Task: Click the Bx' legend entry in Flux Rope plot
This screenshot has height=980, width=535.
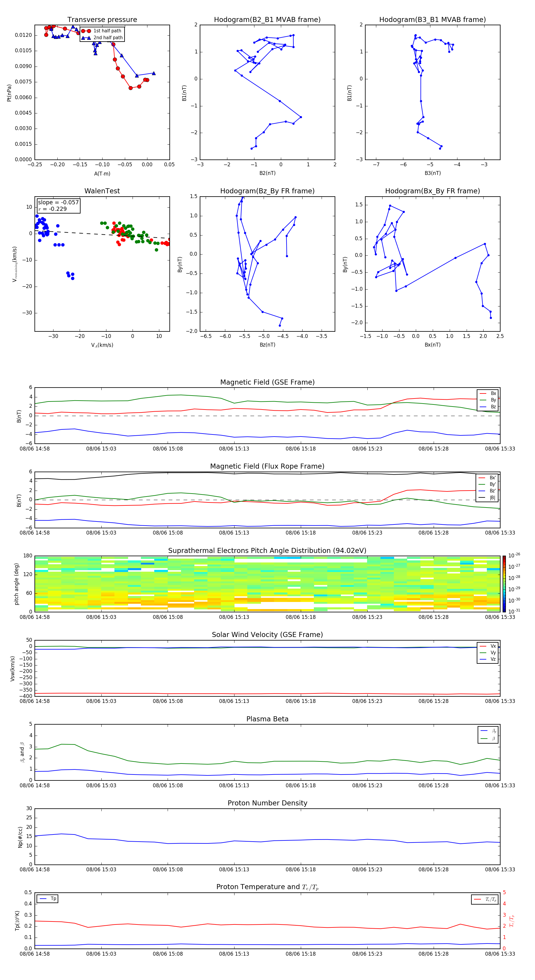Action: tap(487, 478)
